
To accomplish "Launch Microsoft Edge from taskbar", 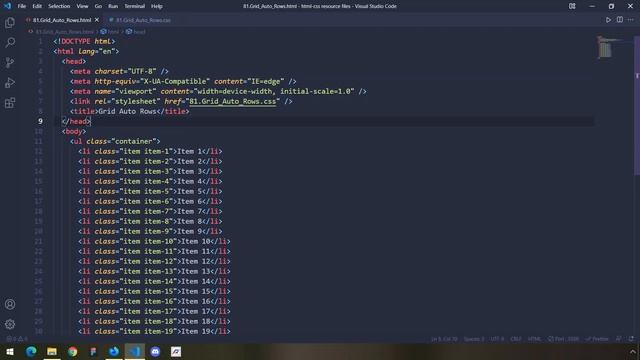I will [x=31, y=351].
